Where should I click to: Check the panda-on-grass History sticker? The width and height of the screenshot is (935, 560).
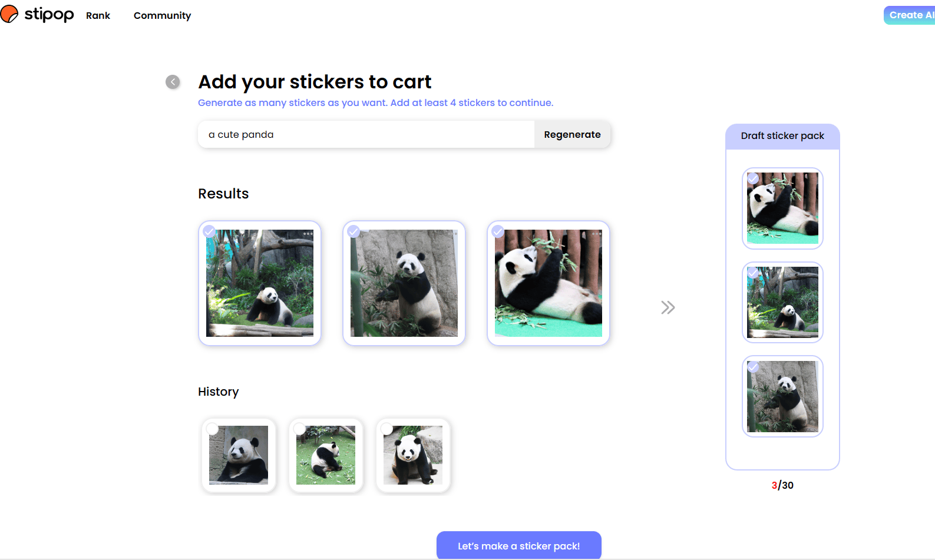click(x=300, y=429)
